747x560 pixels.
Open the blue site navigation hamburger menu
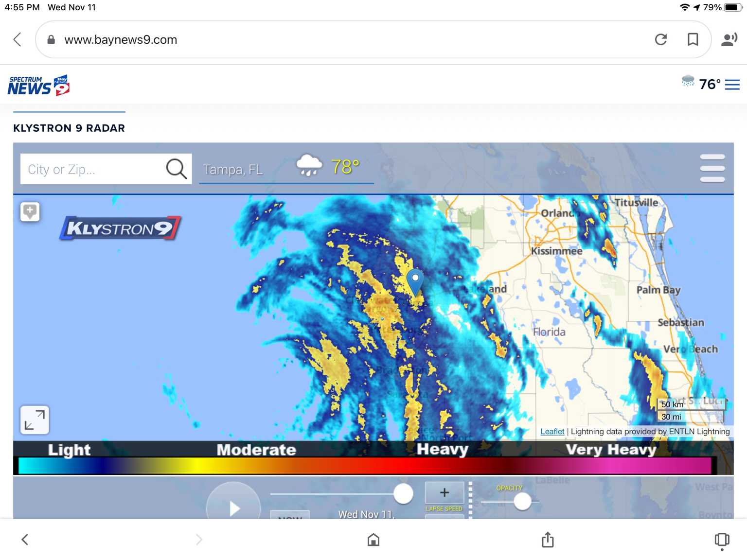click(x=732, y=85)
